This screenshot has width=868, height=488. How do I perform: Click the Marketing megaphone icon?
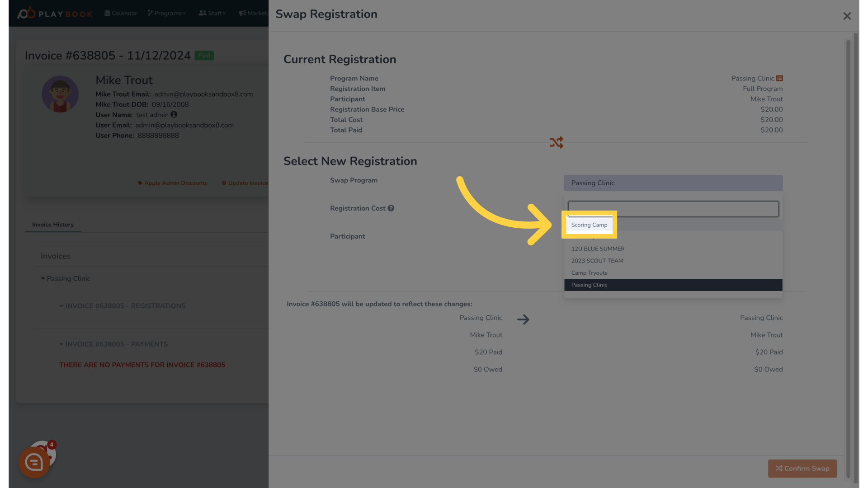242,13
